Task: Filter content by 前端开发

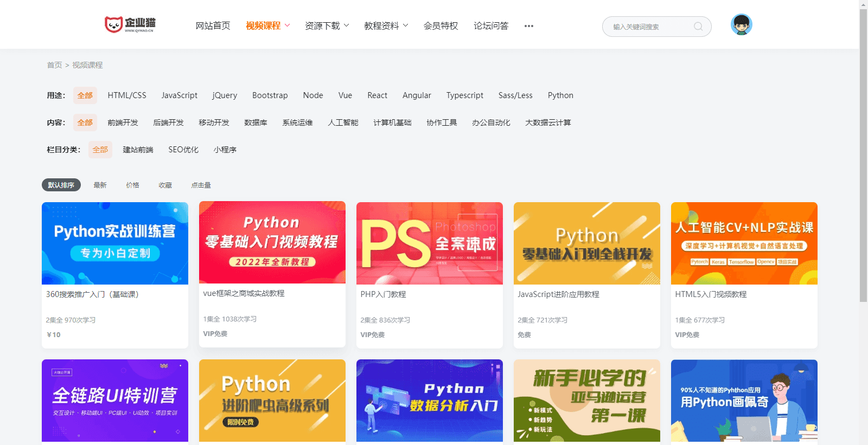Action: tap(123, 122)
